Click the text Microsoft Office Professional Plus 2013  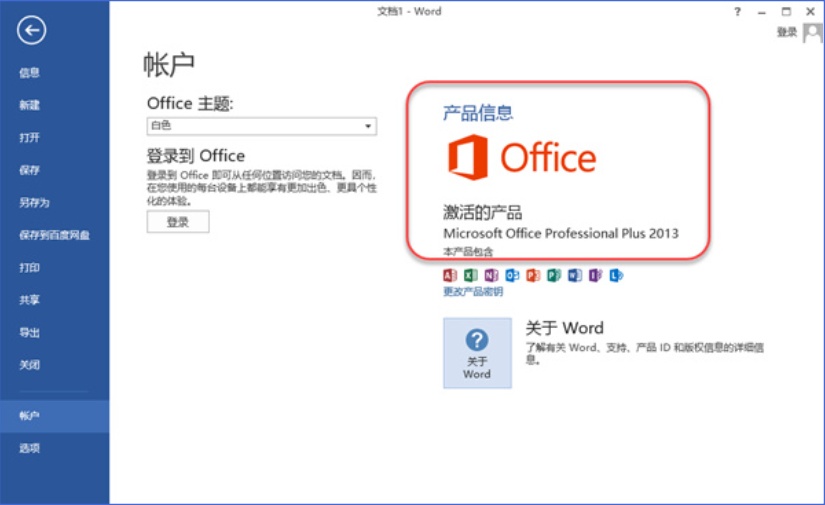[561, 234]
